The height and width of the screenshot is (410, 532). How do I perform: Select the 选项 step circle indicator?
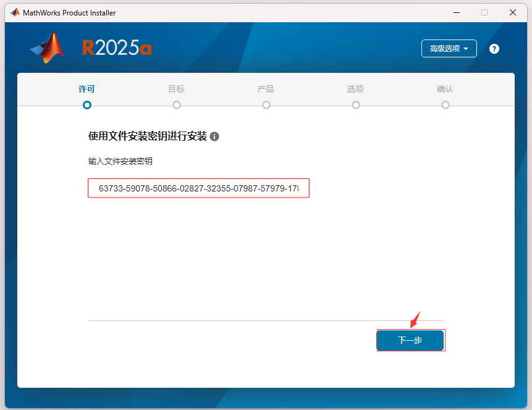pyautogui.click(x=355, y=105)
